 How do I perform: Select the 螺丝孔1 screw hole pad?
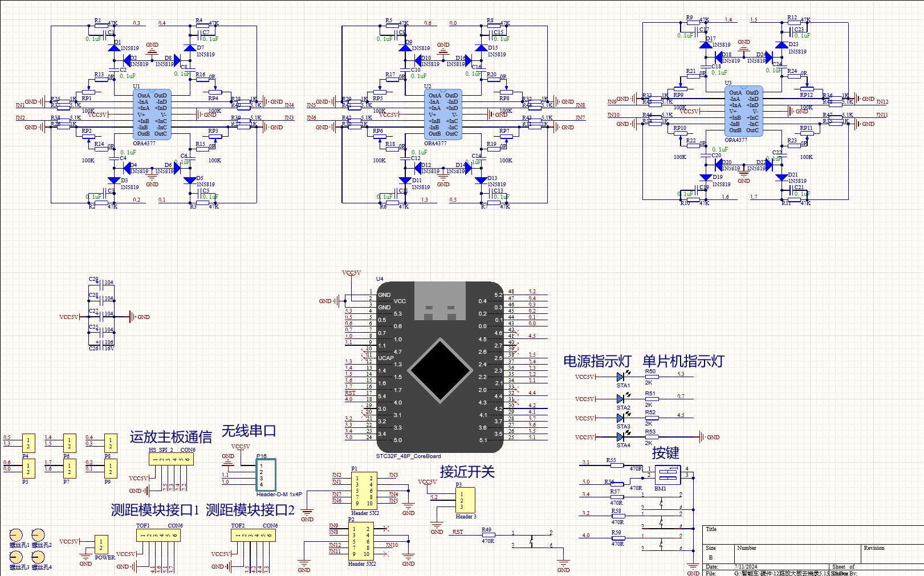click(16, 535)
